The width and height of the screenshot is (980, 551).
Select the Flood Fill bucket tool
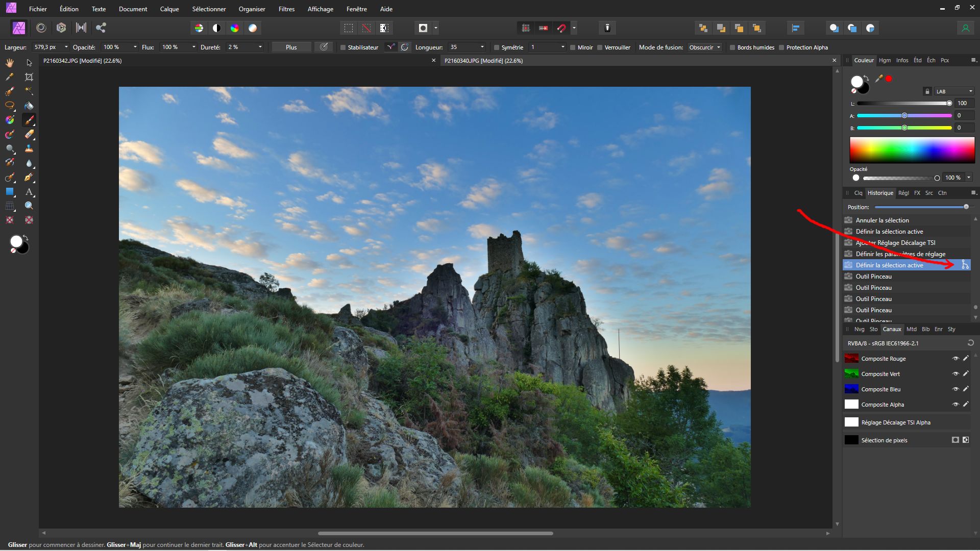[x=29, y=106]
